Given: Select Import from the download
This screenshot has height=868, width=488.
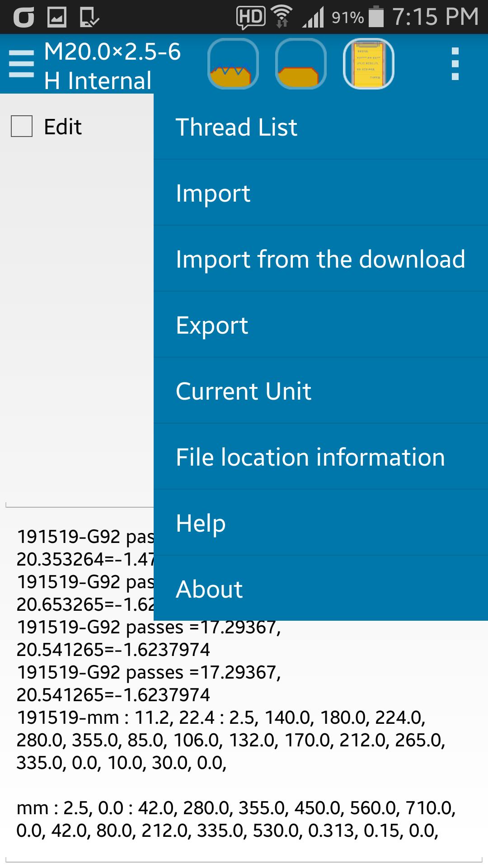Looking at the screenshot, I should pyautogui.click(x=321, y=259).
